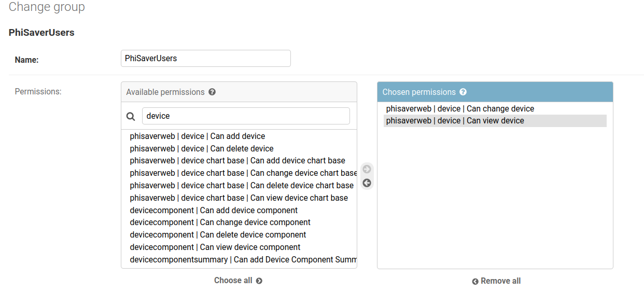The image size is (644, 292).
Task: Click the right arrow to choose permission
Action: [x=367, y=169]
